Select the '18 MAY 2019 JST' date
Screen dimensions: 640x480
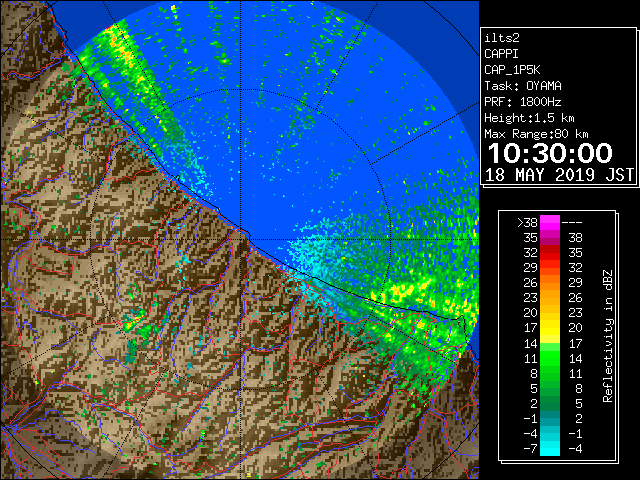coord(559,175)
